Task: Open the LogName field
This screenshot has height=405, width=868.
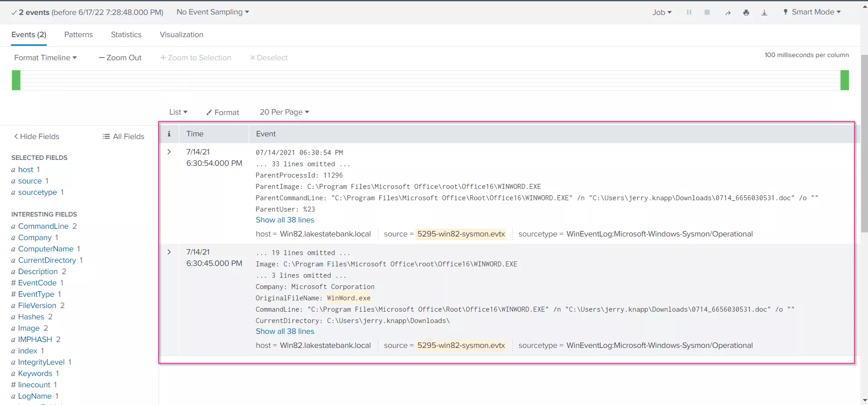Action: tap(35, 396)
